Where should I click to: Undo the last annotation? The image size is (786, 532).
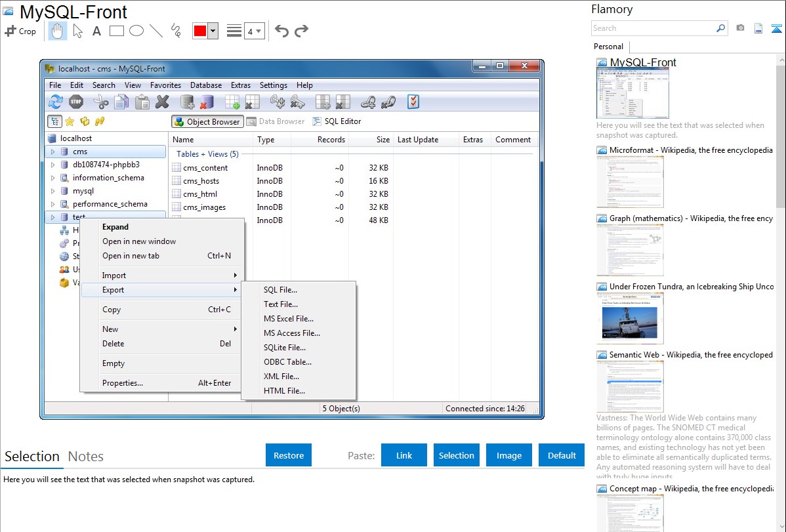281,31
